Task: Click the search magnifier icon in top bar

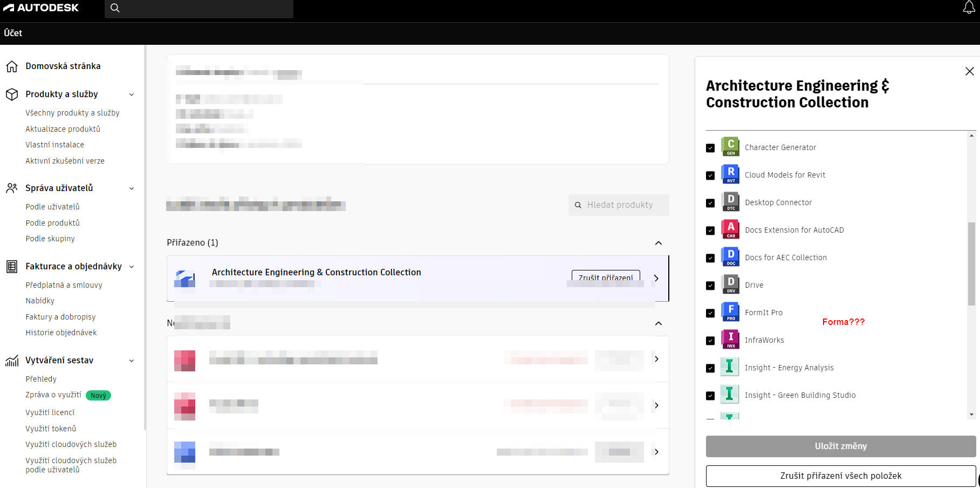Action: click(x=115, y=8)
